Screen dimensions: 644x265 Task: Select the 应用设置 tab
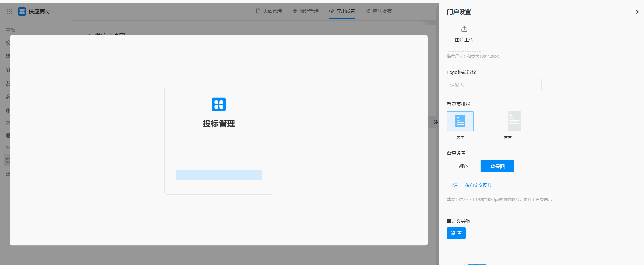coord(342,11)
